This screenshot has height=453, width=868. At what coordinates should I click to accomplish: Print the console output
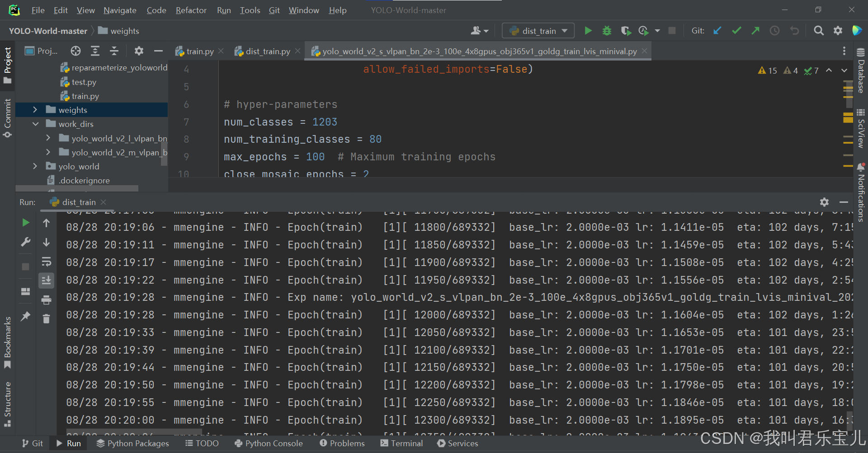click(46, 300)
